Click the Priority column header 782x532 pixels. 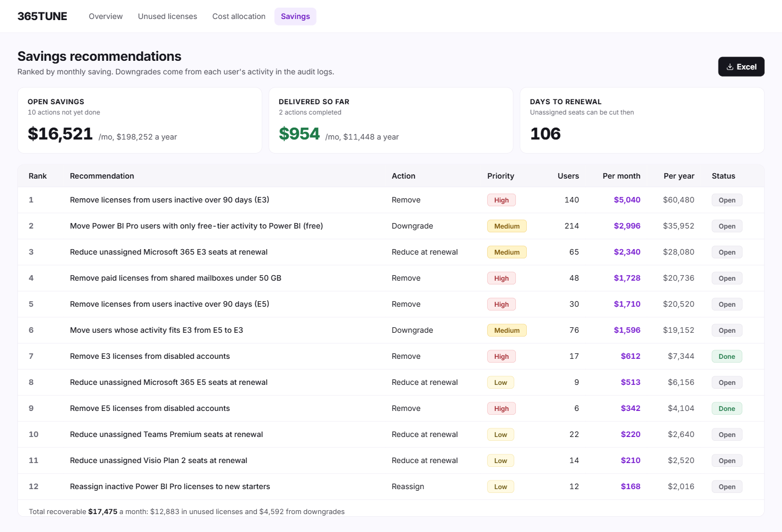501,176
